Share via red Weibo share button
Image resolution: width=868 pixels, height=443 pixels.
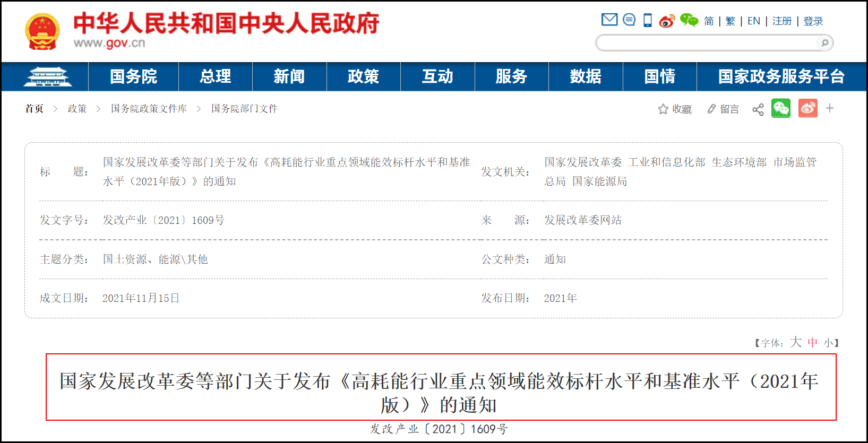coord(807,108)
